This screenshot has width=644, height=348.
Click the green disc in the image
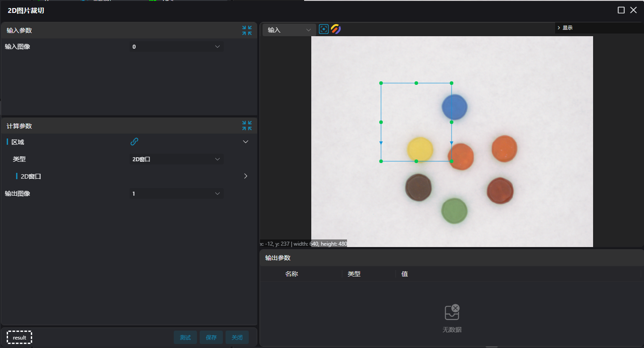(454, 211)
